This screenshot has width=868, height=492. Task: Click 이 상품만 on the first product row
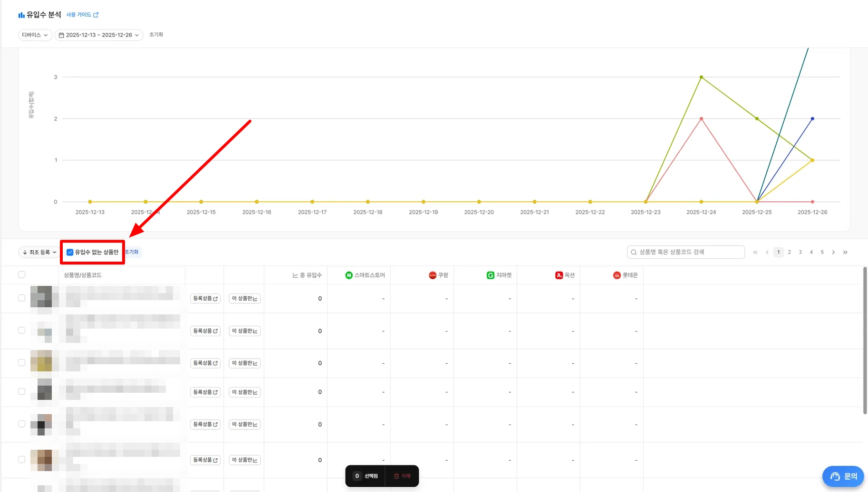point(245,298)
